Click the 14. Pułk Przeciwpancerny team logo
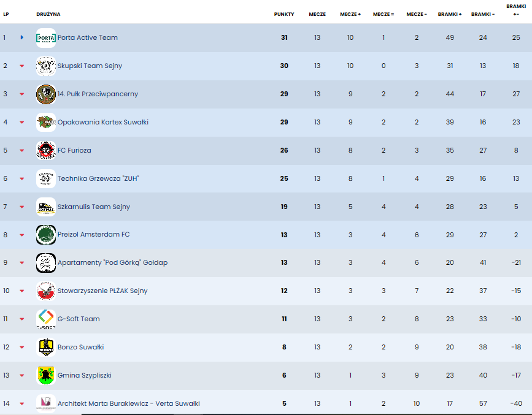 coord(46,94)
